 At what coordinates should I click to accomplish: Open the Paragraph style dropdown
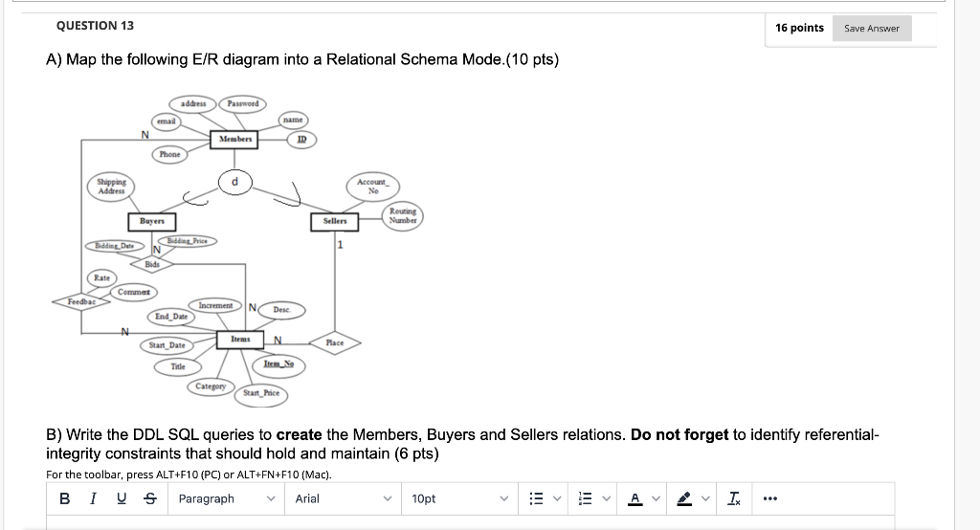(226, 498)
